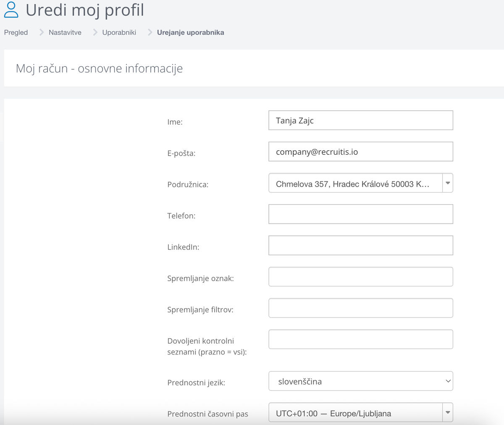This screenshot has height=425, width=504.
Task: Click the Dovoljeni kontrolni seznami input
Action: point(360,339)
